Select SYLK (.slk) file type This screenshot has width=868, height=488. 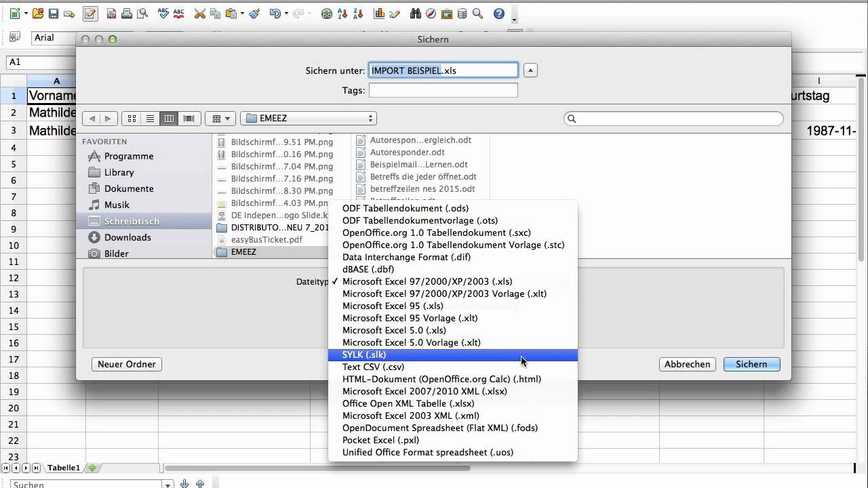pyautogui.click(x=453, y=354)
